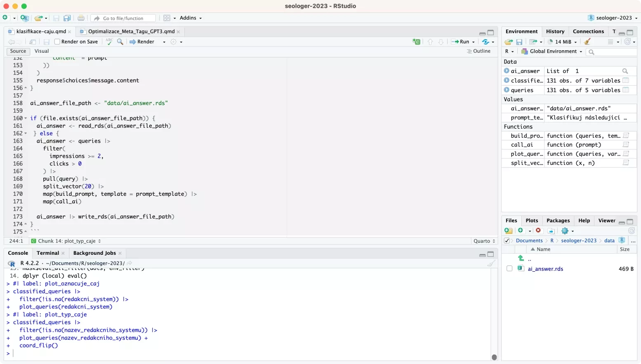Switch to Optimalizace_Meta_Tagu_GPT3.qmd tab
The image size is (641, 364).
pos(131,31)
